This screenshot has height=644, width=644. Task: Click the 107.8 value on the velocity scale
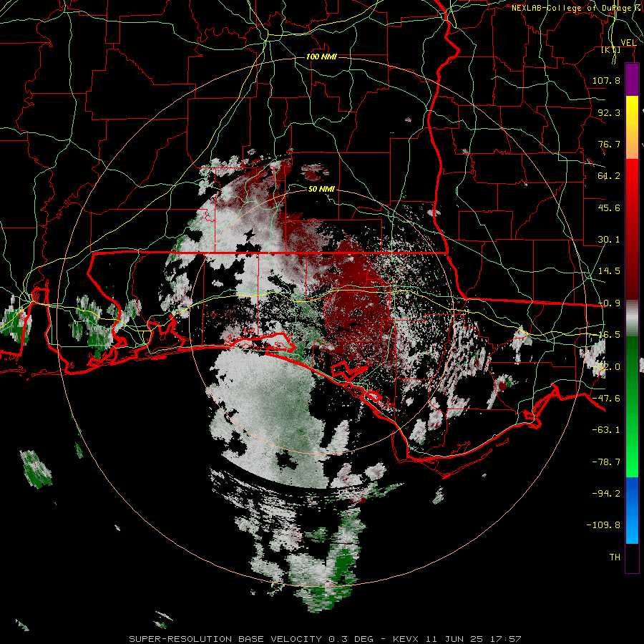click(606, 80)
